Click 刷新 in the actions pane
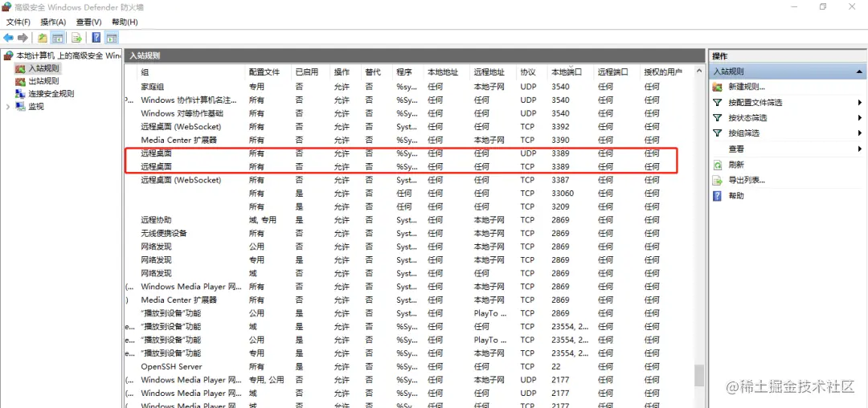 click(x=736, y=165)
